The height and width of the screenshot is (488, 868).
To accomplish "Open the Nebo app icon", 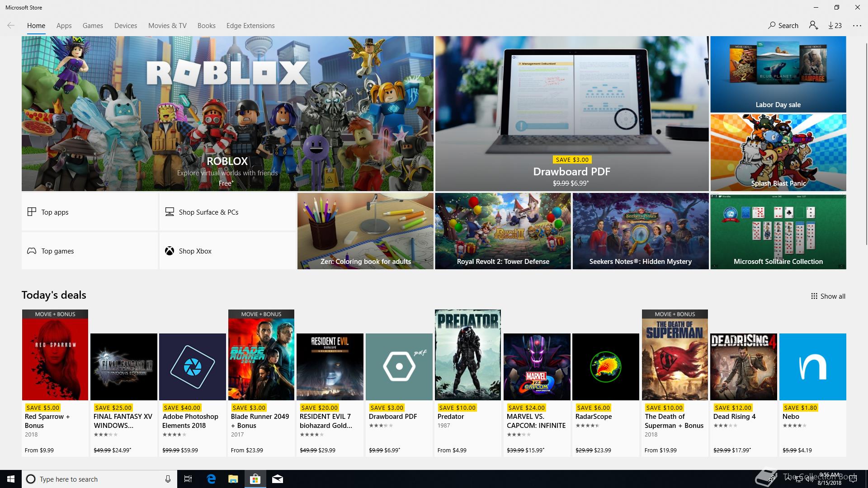I will (x=813, y=367).
